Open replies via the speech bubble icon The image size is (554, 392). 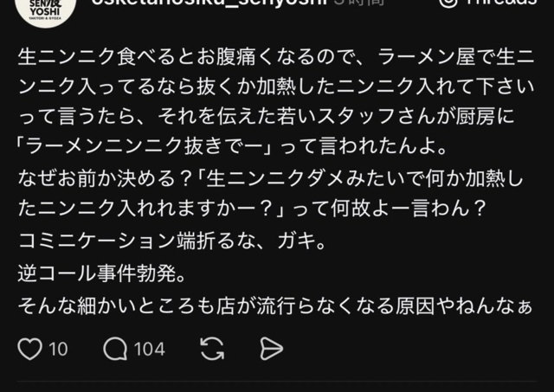click(115, 349)
